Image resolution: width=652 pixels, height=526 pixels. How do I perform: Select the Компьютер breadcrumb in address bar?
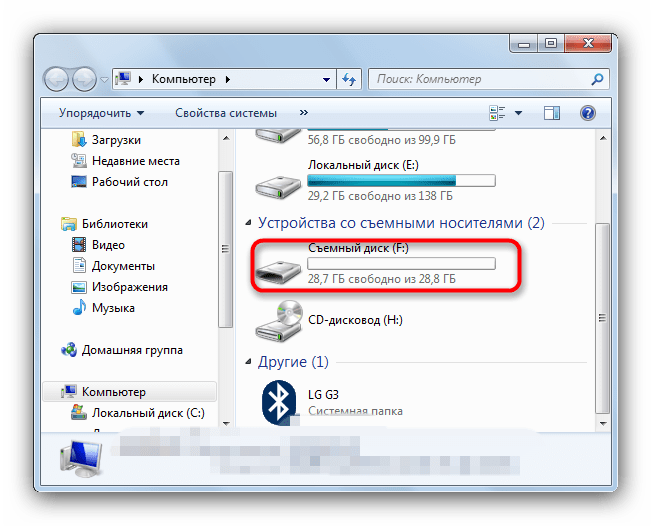[x=183, y=79]
